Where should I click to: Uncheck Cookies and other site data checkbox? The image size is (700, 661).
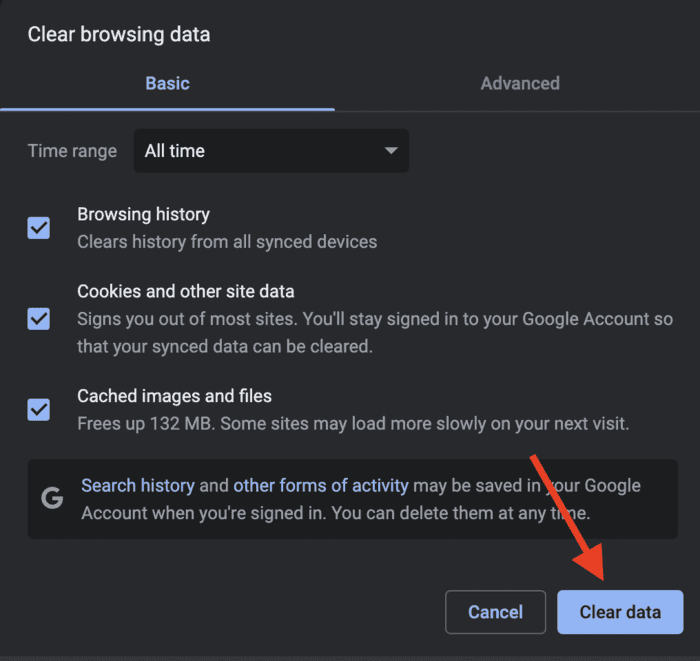coord(39,319)
